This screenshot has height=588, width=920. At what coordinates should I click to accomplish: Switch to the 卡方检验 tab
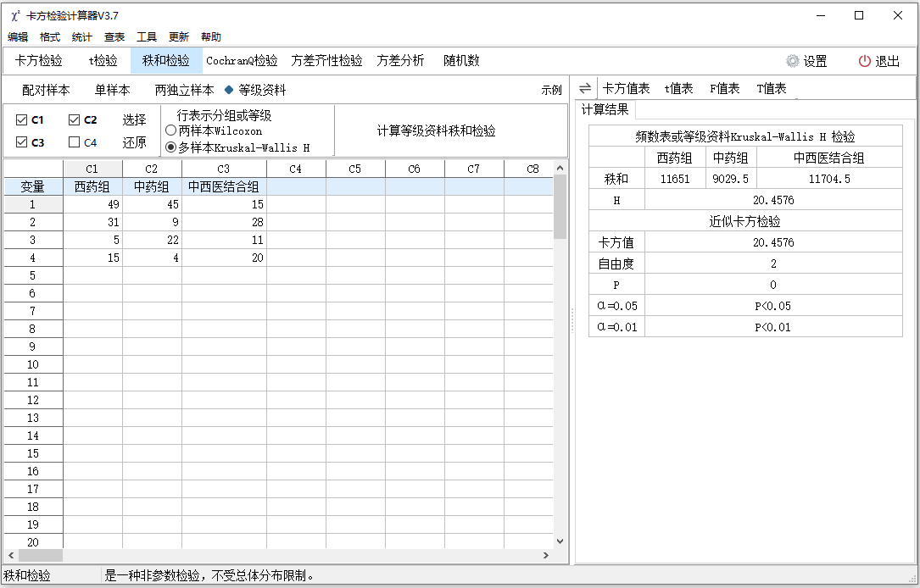click(x=38, y=60)
